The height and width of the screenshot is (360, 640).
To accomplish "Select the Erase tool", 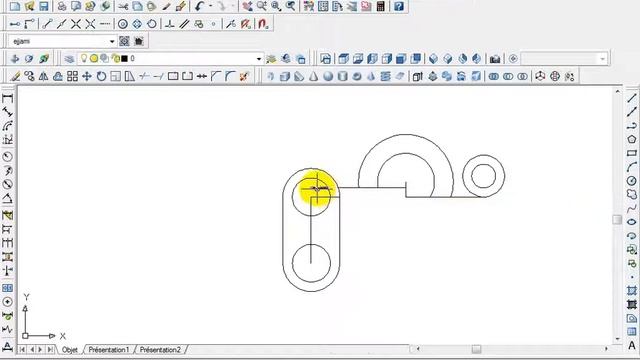I will pos(15,76).
